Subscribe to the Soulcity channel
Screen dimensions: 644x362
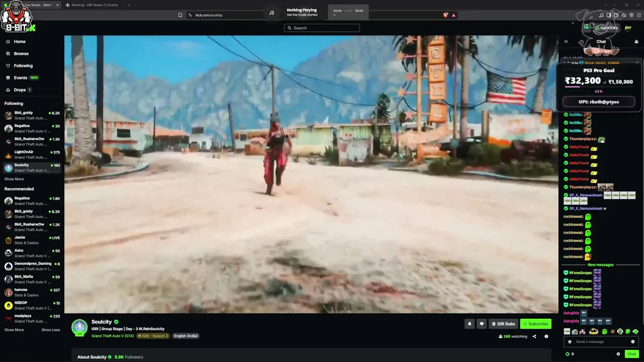[535, 324]
